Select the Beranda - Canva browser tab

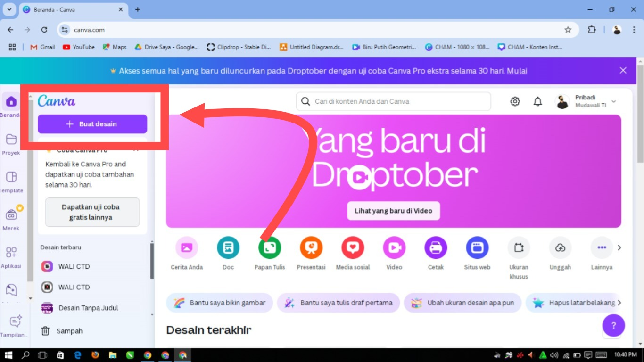74,9
